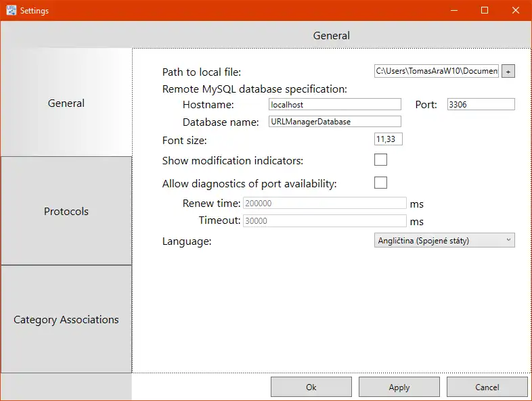Click the 'Remote MySQL database specification:' label
532x401 pixels.
[254, 89]
